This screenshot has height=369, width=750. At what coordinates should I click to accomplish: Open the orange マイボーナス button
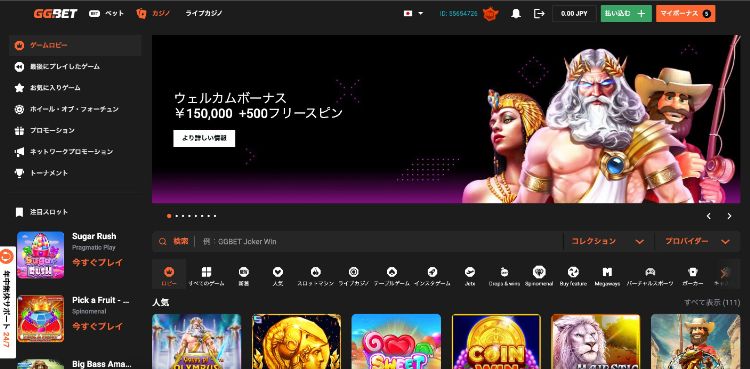tap(685, 13)
